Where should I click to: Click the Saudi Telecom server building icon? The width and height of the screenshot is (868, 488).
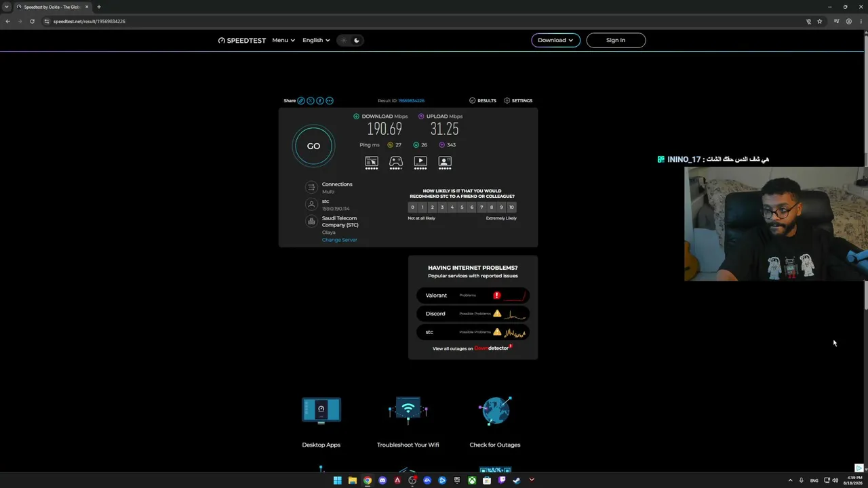coord(311,221)
